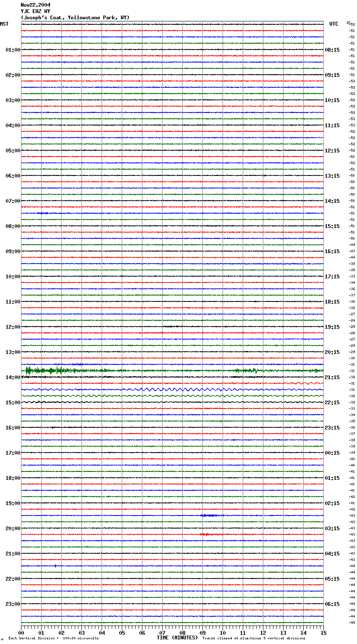Click the UTC label '10:15'
This screenshot has height=644, width=357.
[332, 100]
